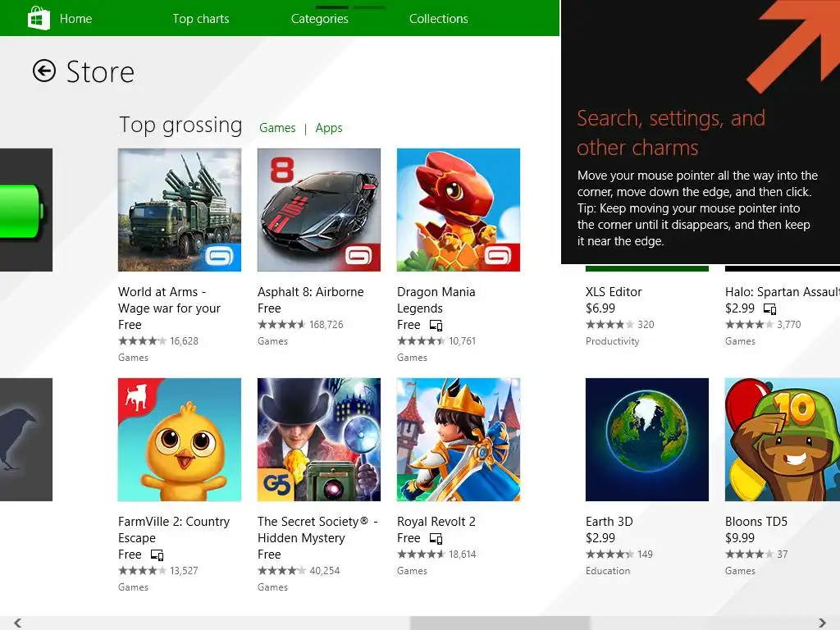The height and width of the screenshot is (630, 840).
Task: Click left arrow of horizontal scrollbar
Action: pyautogui.click(x=17, y=623)
